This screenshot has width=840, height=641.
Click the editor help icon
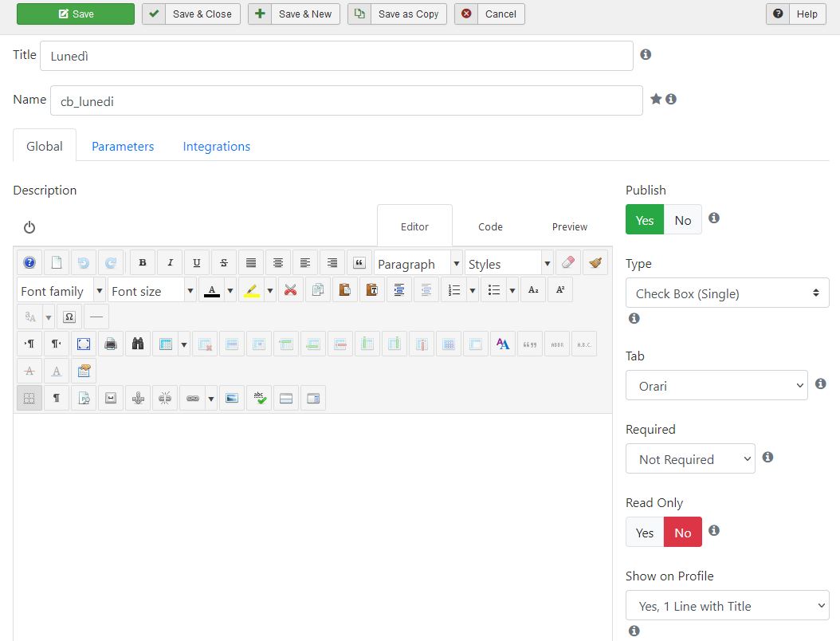point(29,262)
